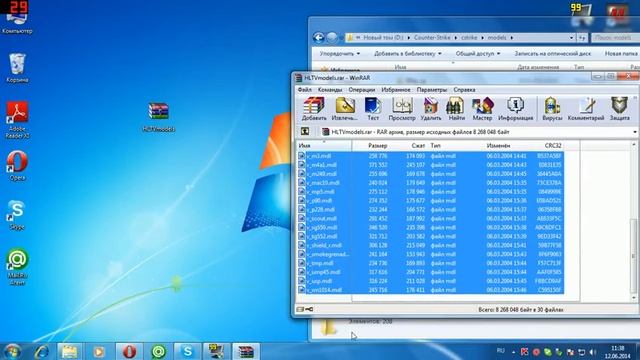The width and height of the screenshot is (640, 360).
Task: Open the Информация (Info) toolbar icon
Action: 515,109
